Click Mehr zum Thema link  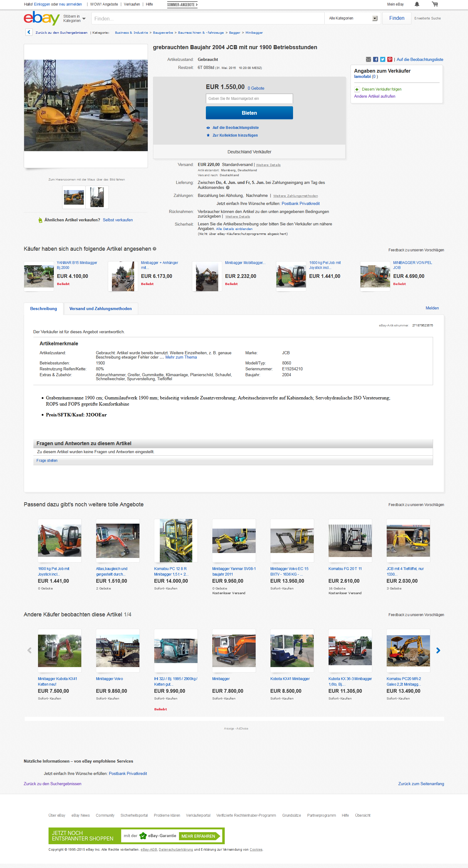tap(181, 357)
